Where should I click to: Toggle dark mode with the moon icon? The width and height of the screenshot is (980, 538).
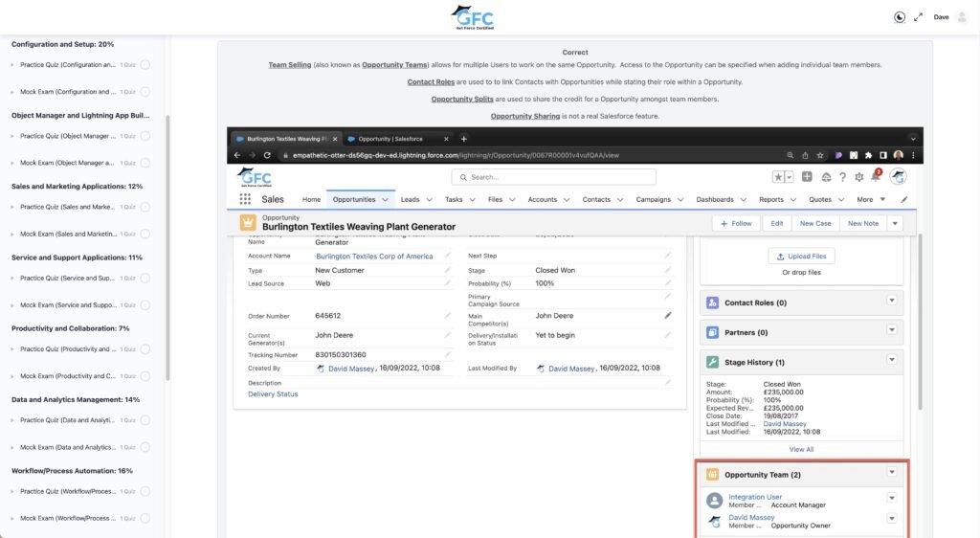(900, 17)
